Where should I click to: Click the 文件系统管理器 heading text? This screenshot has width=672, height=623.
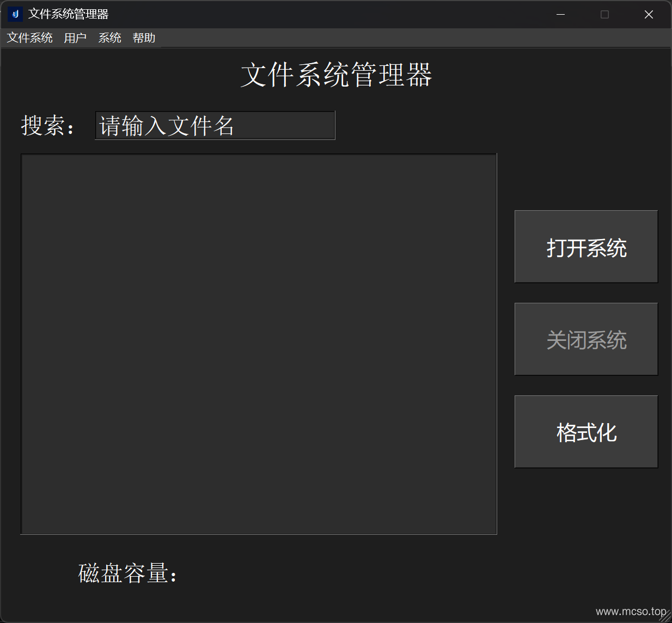337,75
